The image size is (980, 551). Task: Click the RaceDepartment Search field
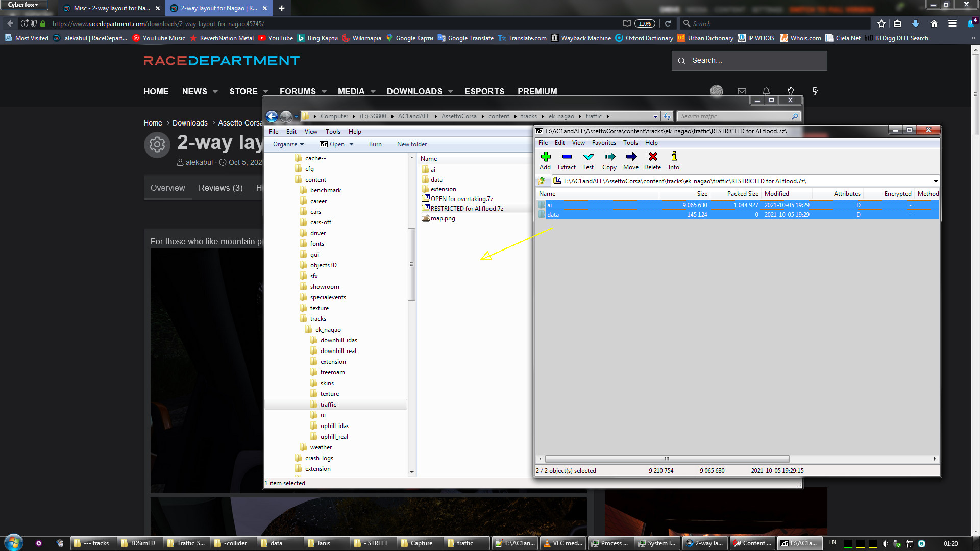click(749, 61)
